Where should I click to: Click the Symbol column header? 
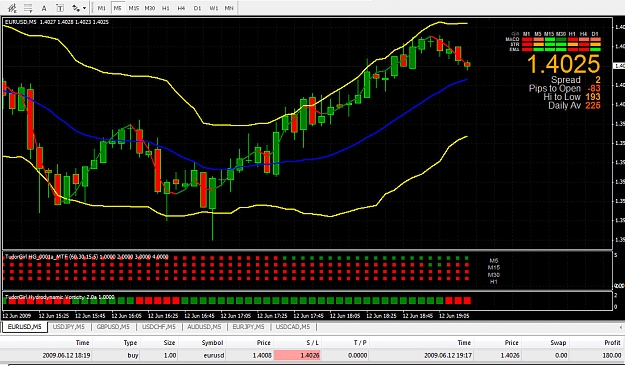tap(212, 342)
